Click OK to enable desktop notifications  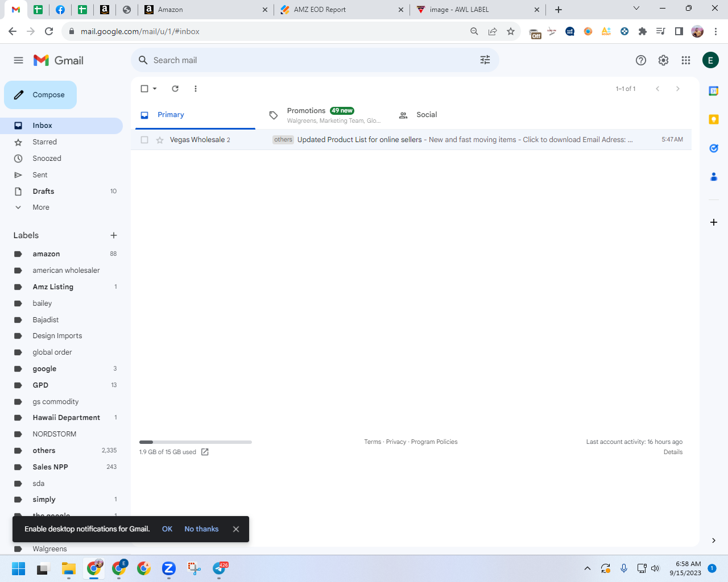point(167,529)
